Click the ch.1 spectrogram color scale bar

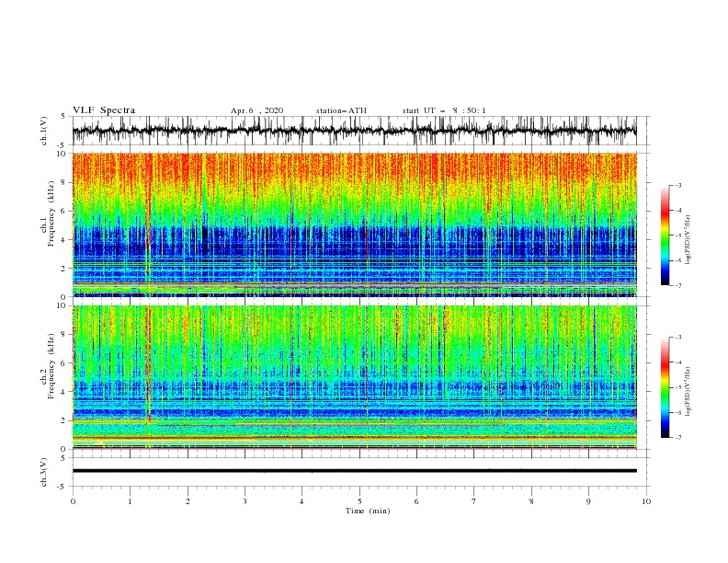[x=665, y=236]
